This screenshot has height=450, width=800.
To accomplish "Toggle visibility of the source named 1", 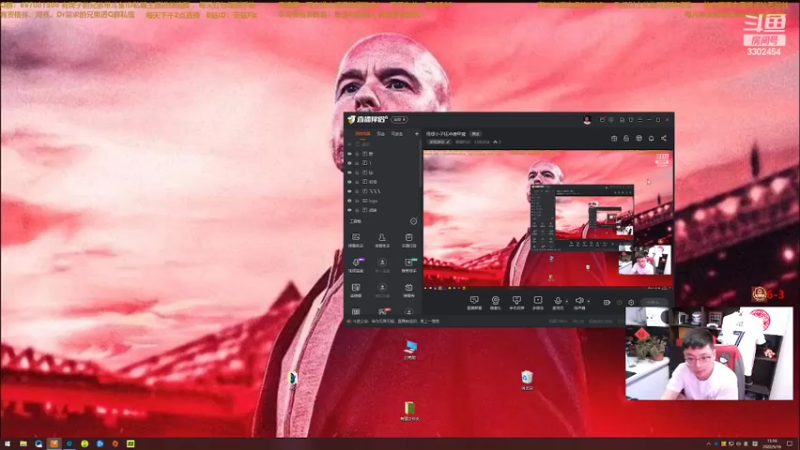I will 349,163.
